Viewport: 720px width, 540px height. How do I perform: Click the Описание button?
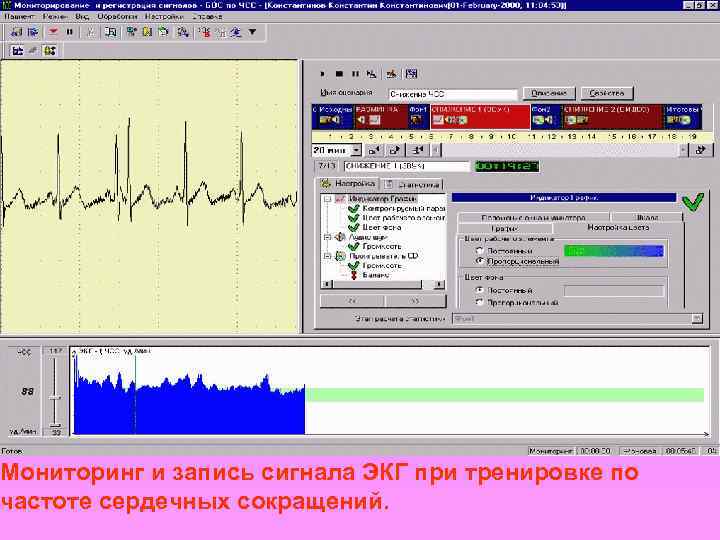click(x=549, y=93)
